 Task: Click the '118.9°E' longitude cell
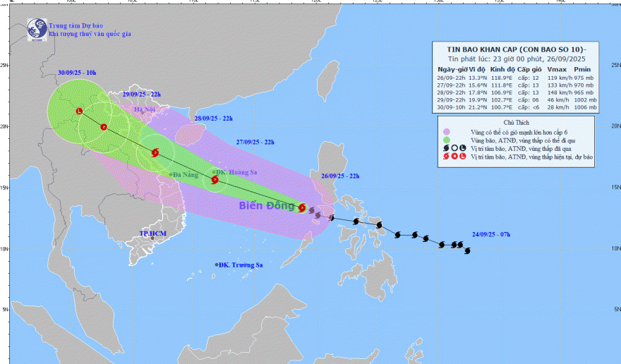point(502,78)
